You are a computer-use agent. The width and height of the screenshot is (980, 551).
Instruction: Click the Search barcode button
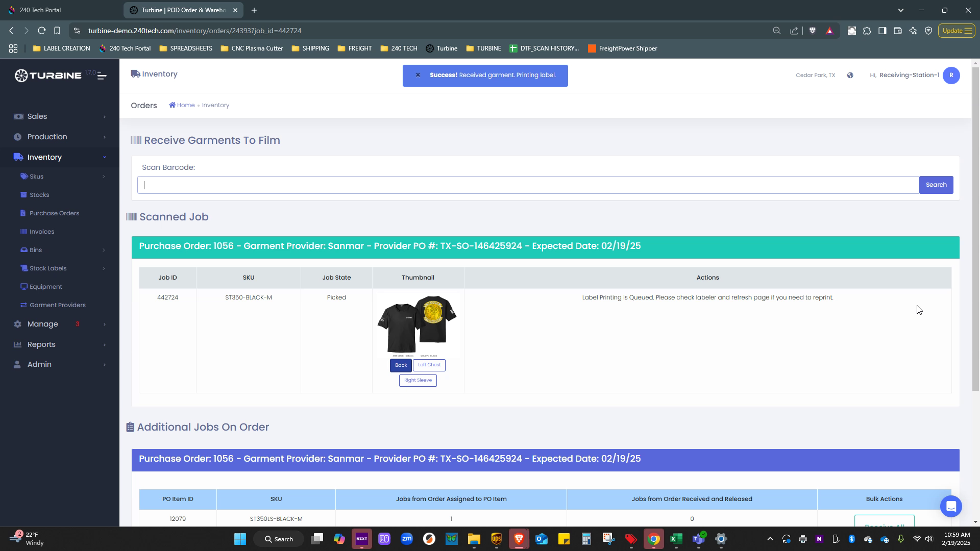tap(936, 185)
